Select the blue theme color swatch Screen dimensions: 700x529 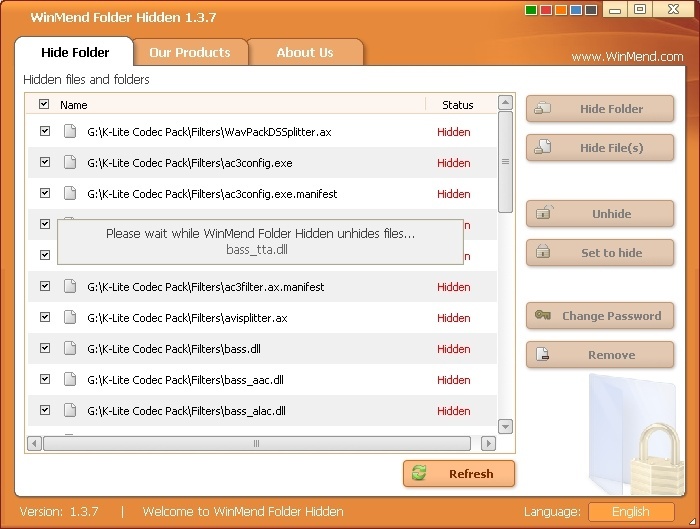576,10
